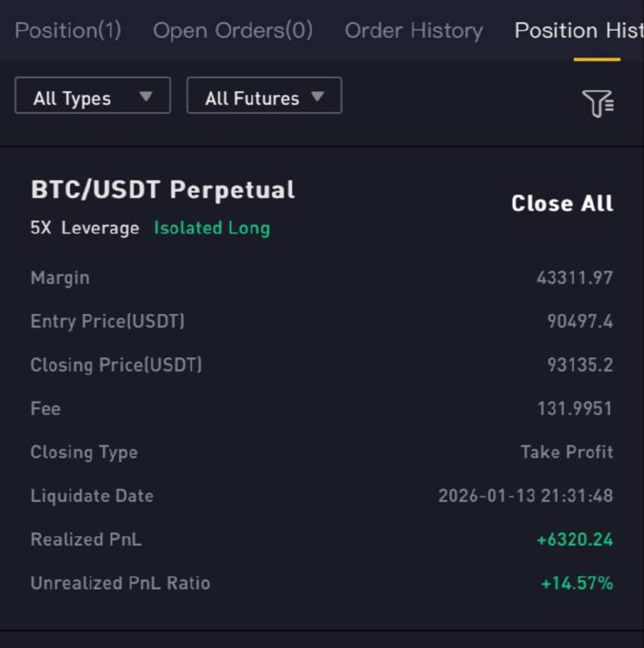Click the +14.57% PnL ratio value
Viewport: 644px width, 648px height.
(577, 583)
